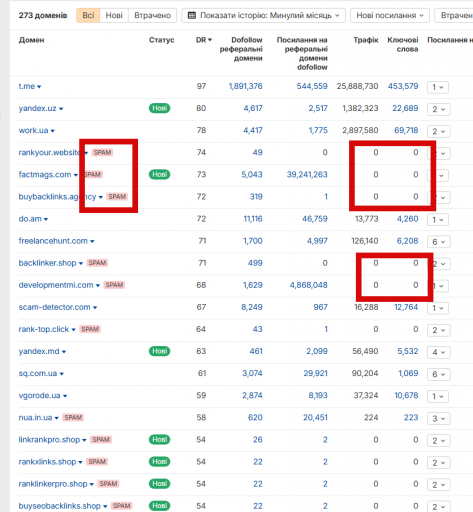Open the t.me domain link
Viewport: 473px width, 512px height.
(27, 86)
